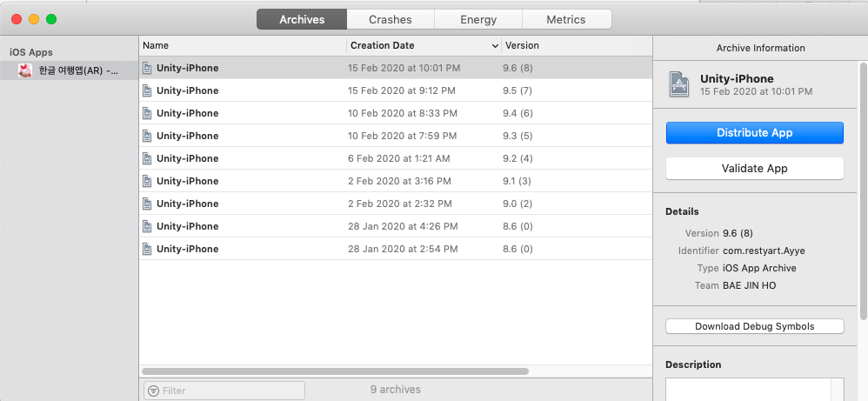
Task: Click the 9.5 (7) version cell
Action: coord(517,90)
